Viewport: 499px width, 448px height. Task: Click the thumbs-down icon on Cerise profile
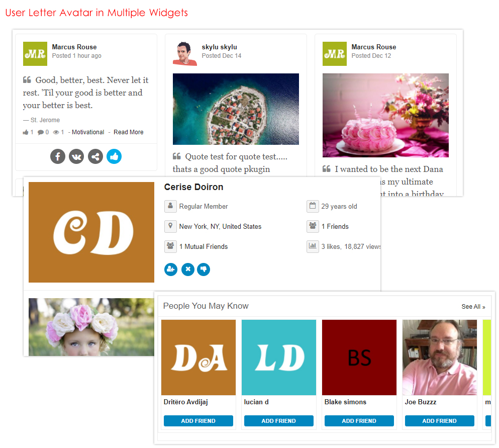[x=204, y=270]
